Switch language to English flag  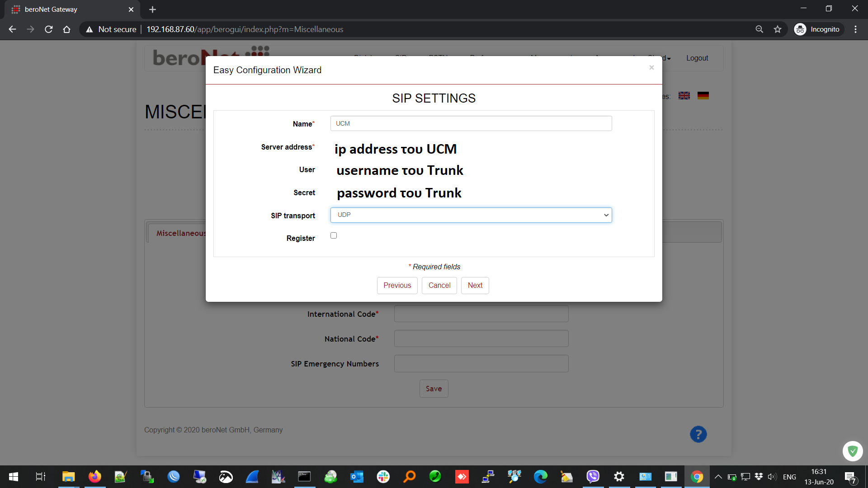pyautogui.click(x=684, y=96)
